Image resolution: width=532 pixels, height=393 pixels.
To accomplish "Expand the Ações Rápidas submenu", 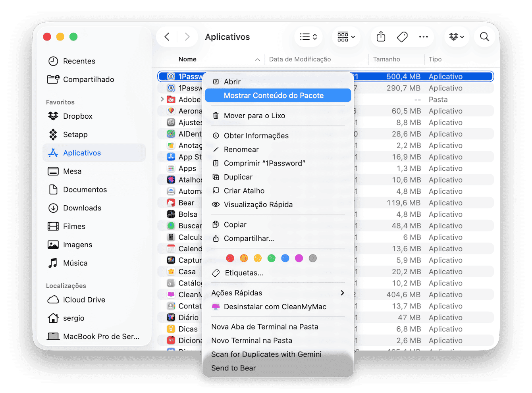I will [x=278, y=293].
